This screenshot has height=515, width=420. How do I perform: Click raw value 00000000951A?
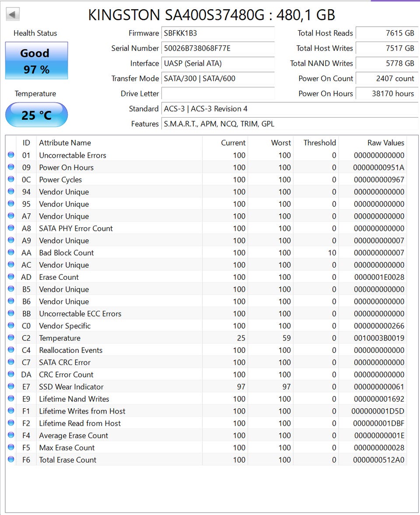click(x=378, y=167)
